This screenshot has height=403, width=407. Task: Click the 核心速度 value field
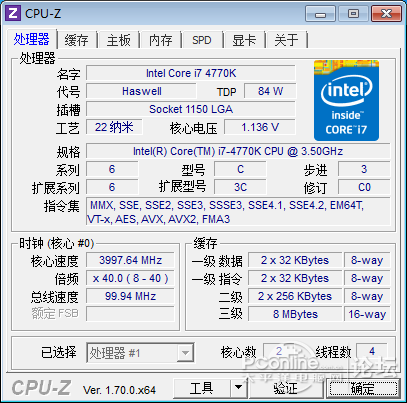coord(130,260)
